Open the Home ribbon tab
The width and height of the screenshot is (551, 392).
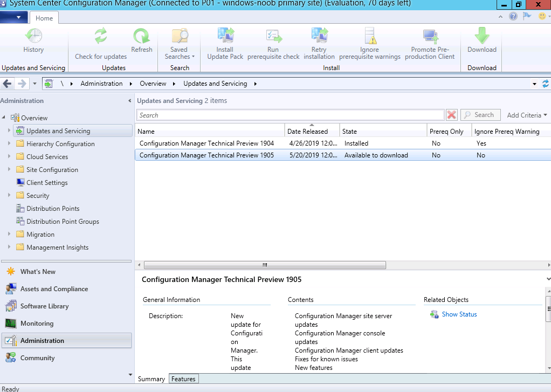(x=44, y=18)
